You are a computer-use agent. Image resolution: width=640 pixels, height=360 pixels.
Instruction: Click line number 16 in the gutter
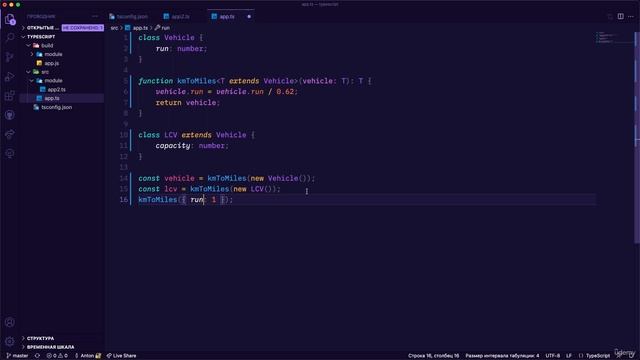(124, 200)
